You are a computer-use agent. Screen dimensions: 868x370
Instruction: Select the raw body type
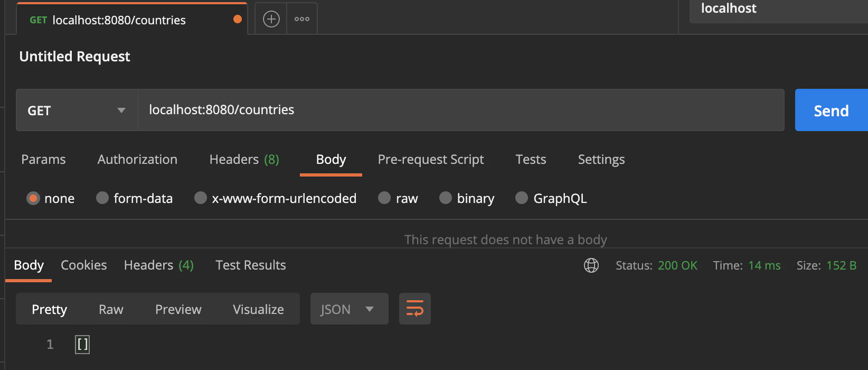click(384, 198)
